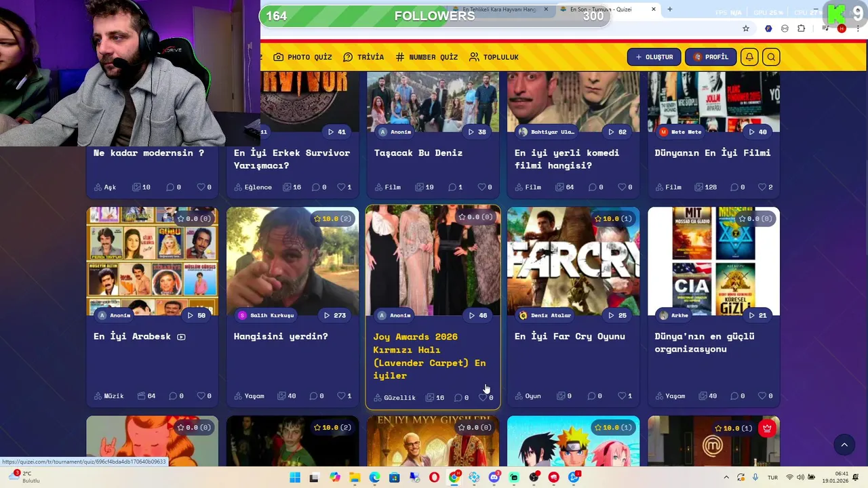The image size is (868, 488).
Task: Like the 'En İyi Arabesk' quiz heart icon
Action: pos(201,396)
